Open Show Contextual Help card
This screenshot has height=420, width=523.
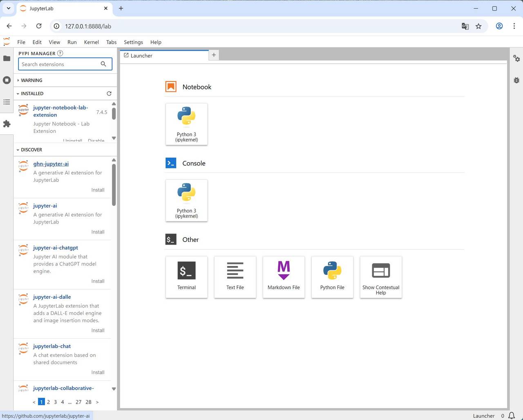coord(381,277)
